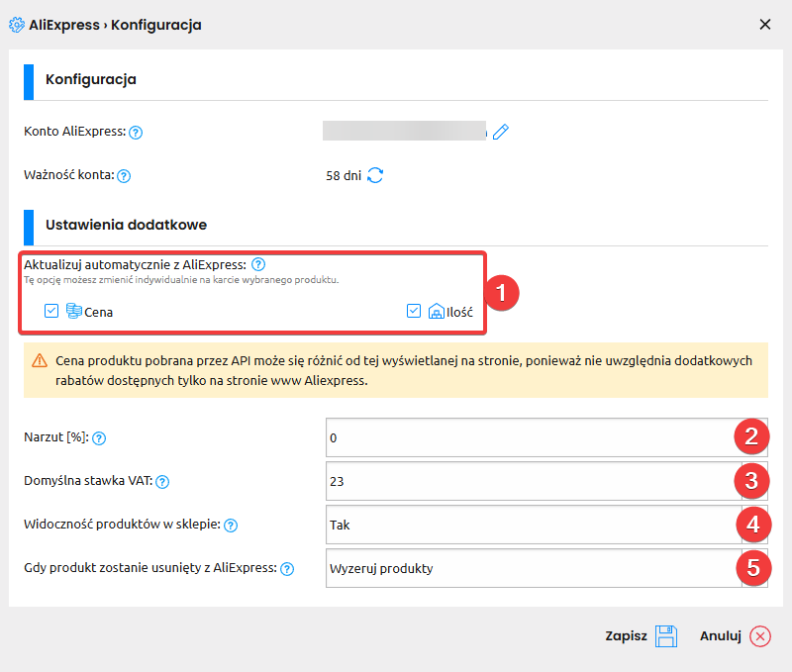This screenshot has width=792, height=672.
Task: Show help for Gdy produkt zostanie usunięty
Action: [287, 569]
